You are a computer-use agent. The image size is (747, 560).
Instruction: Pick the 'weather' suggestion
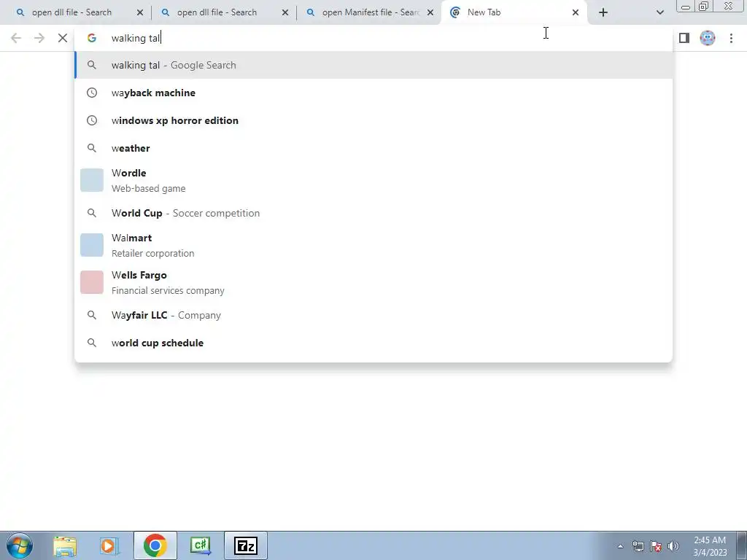coord(373,148)
